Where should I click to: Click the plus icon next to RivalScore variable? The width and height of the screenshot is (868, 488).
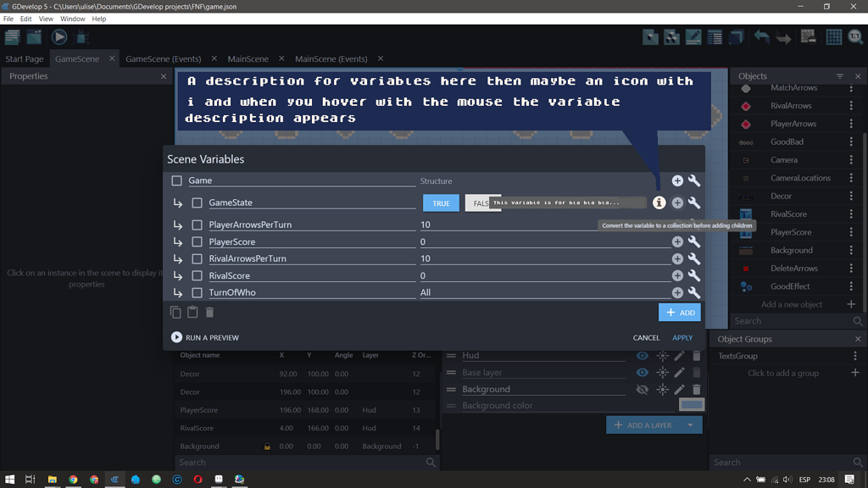(x=677, y=275)
